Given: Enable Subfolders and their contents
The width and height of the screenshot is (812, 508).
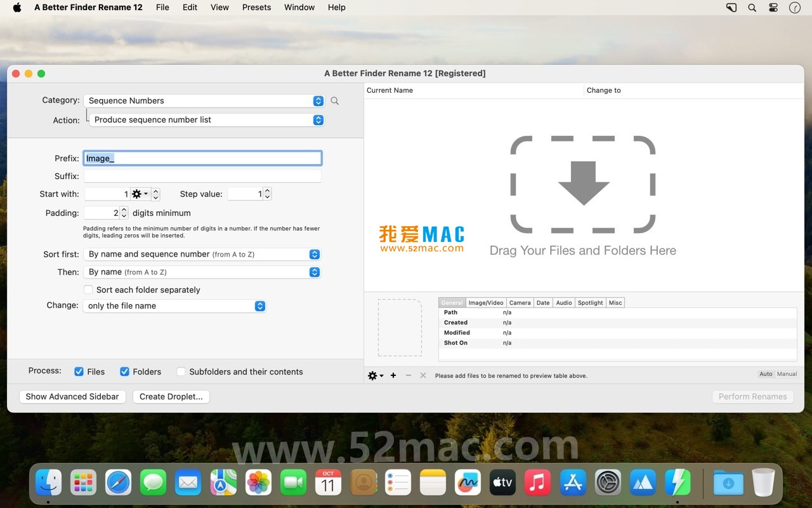Looking at the screenshot, I should click(181, 371).
